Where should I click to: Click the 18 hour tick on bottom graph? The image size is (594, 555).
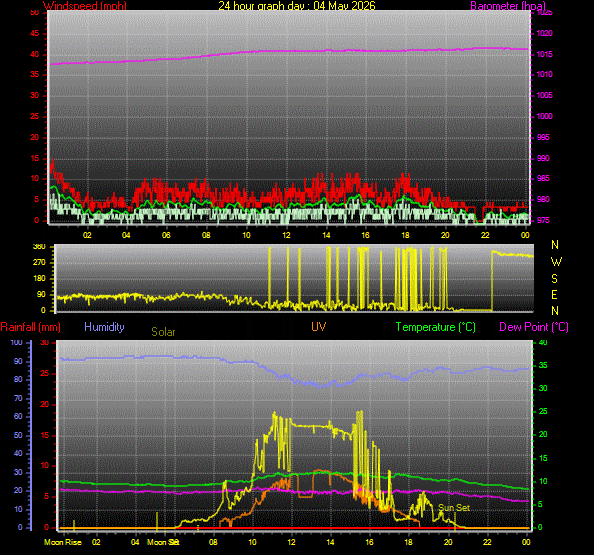[408, 542]
